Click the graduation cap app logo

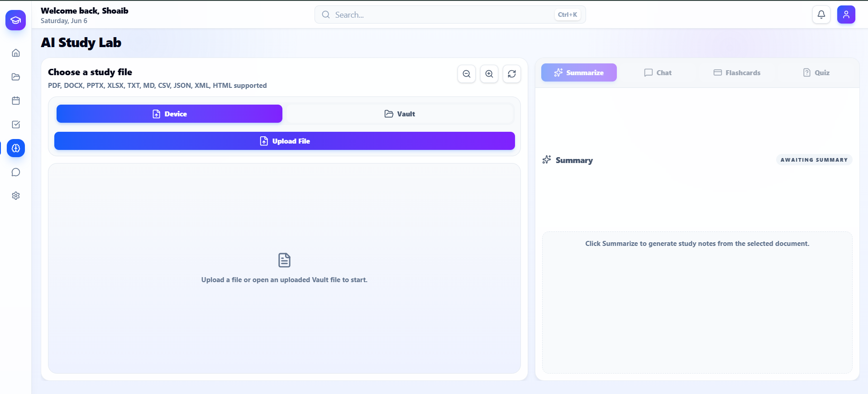(16, 20)
